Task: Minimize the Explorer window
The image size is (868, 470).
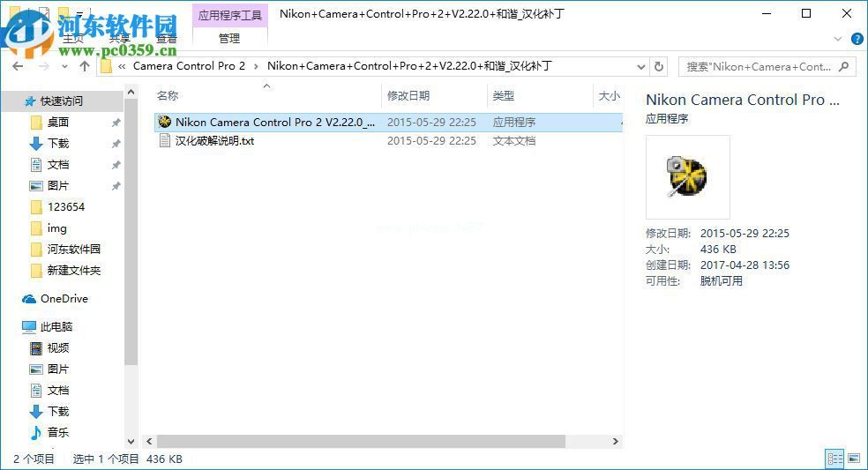Action: pos(767,14)
